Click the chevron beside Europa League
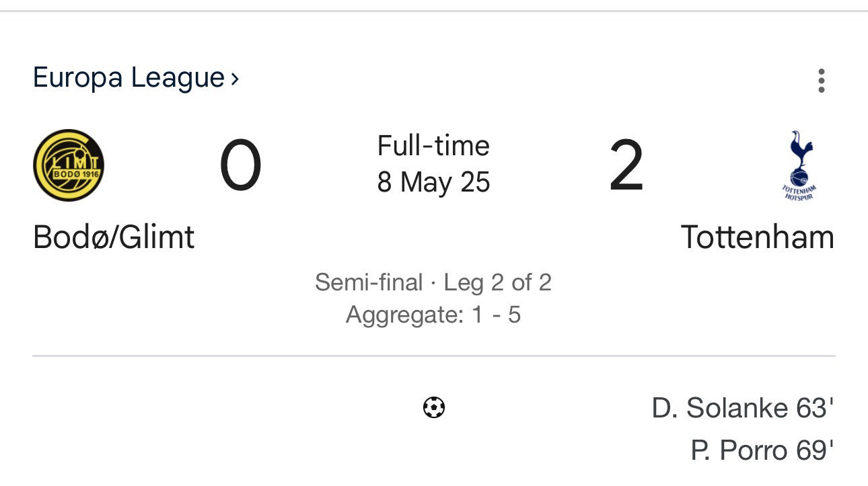This screenshot has height=486, width=868. point(234,79)
